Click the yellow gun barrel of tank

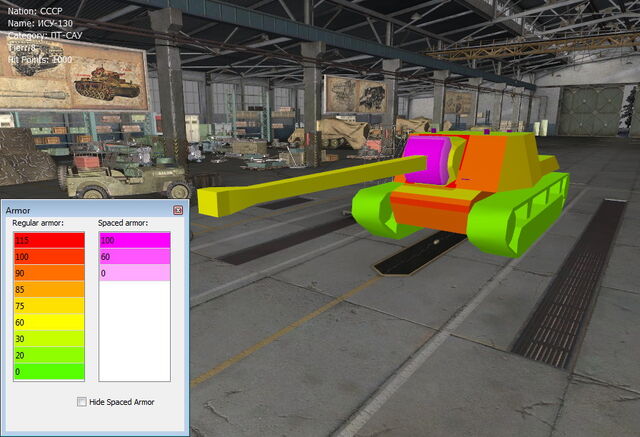tap(310, 184)
